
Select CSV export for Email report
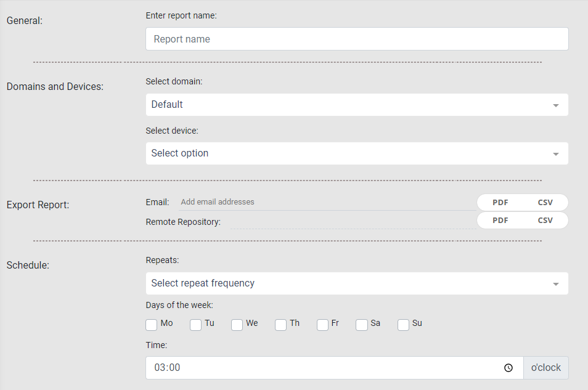click(x=545, y=202)
